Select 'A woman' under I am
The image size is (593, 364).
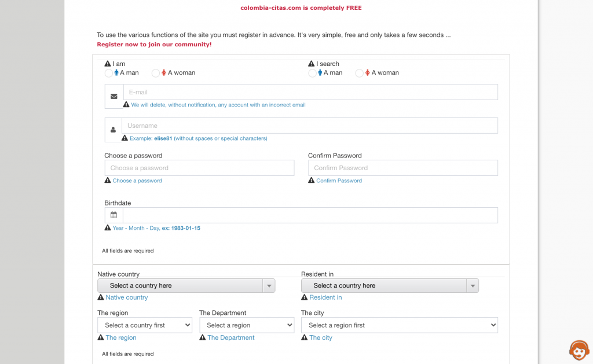155,73
